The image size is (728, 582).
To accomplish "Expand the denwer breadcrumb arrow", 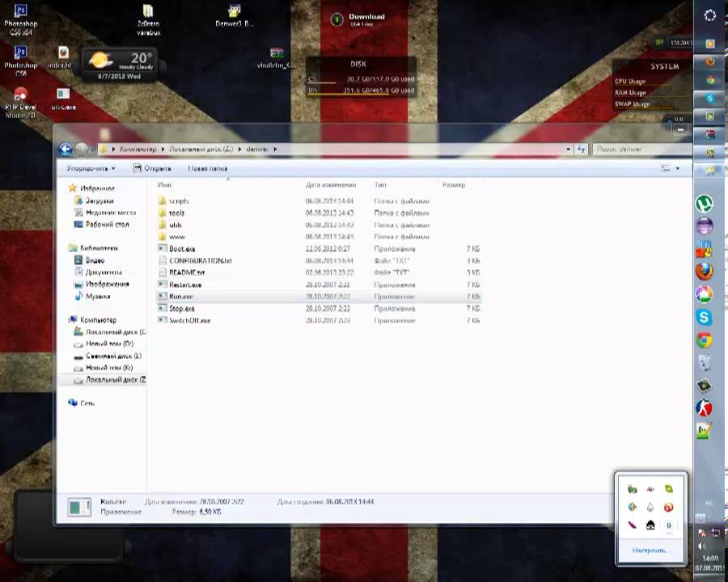I will (275, 149).
